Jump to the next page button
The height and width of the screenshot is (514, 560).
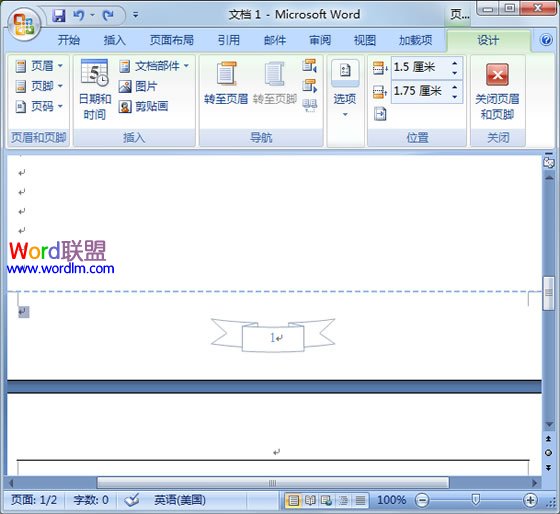click(549, 468)
